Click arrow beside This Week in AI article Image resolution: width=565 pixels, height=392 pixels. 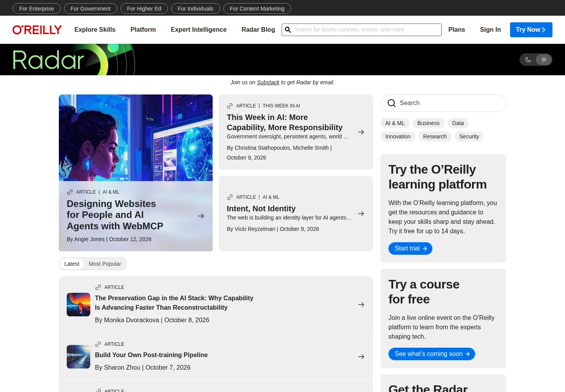361,132
